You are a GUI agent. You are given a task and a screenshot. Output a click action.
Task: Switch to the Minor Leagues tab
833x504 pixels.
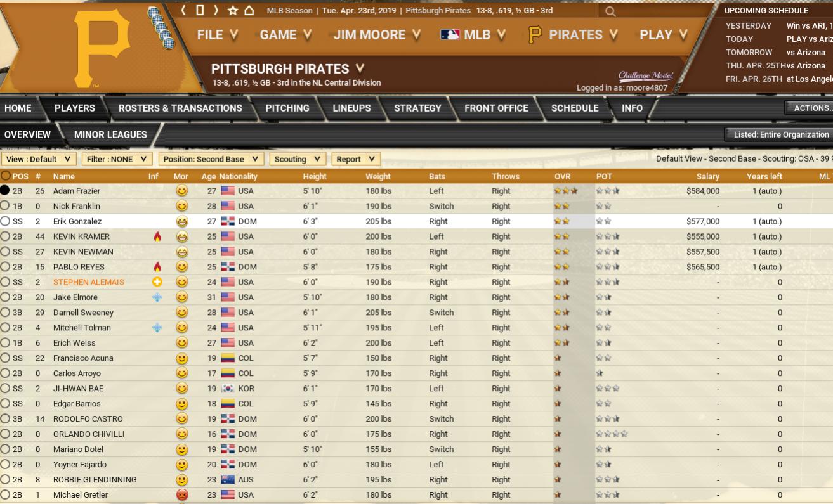click(x=110, y=134)
